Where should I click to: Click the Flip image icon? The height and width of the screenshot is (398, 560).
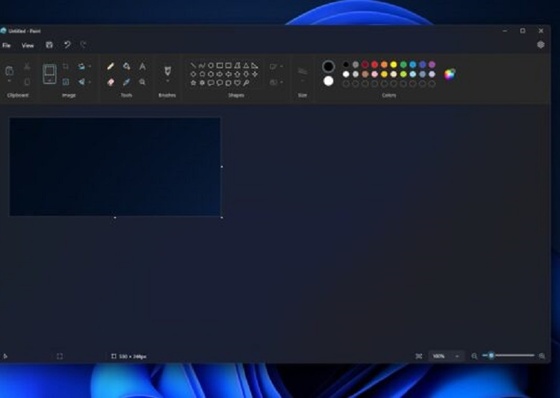(x=82, y=82)
